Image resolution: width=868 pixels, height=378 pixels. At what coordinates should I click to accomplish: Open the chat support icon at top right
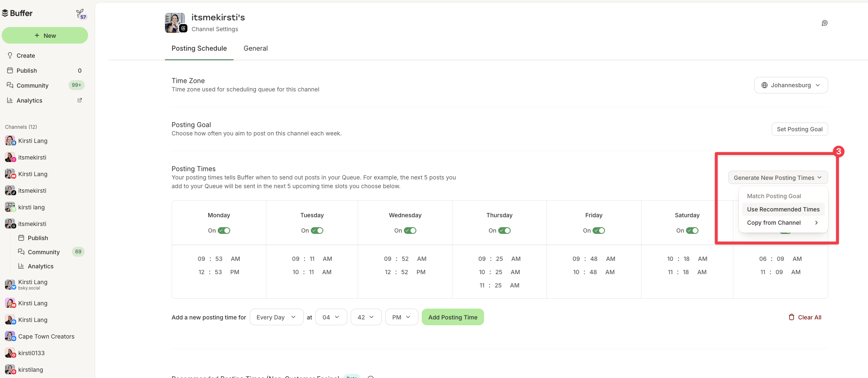824,23
